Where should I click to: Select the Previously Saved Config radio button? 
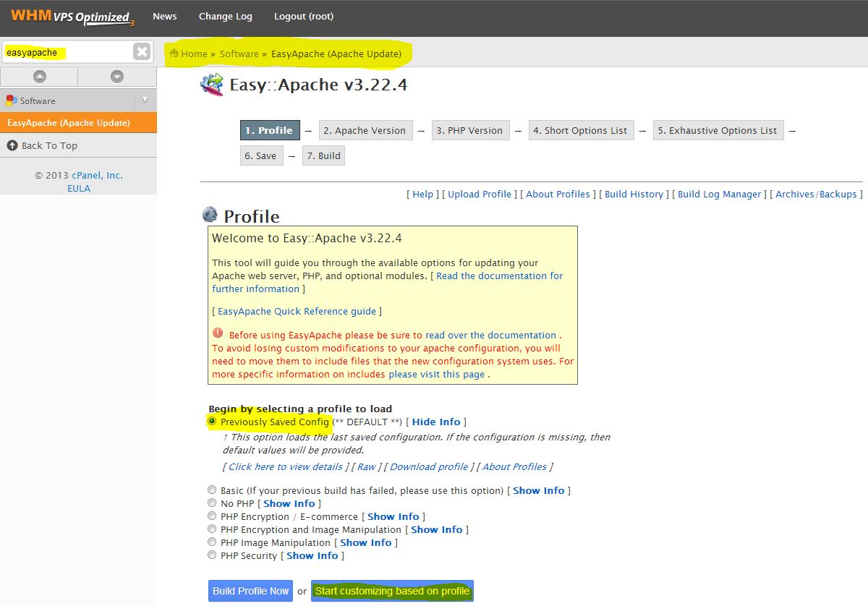[x=212, y=421]
